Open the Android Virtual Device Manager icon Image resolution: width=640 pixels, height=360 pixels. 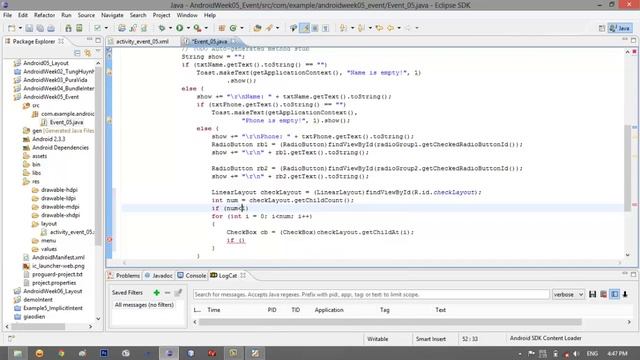point(79,28)
